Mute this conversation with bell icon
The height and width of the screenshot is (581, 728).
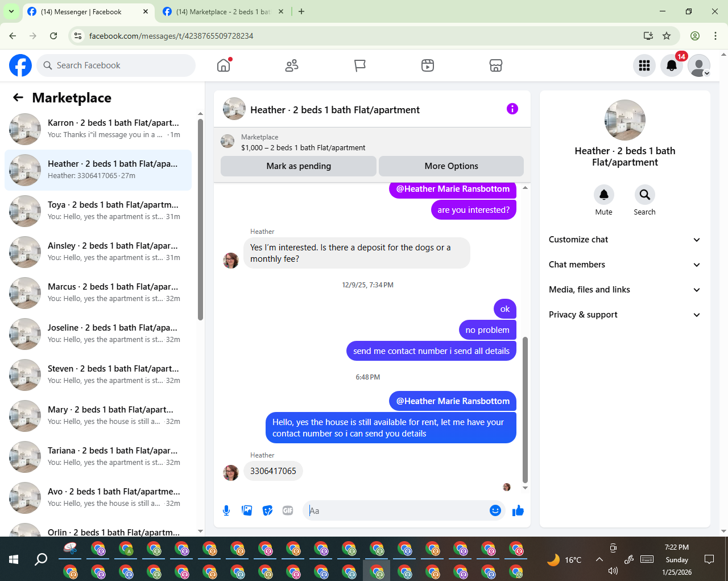coord(604,195)
